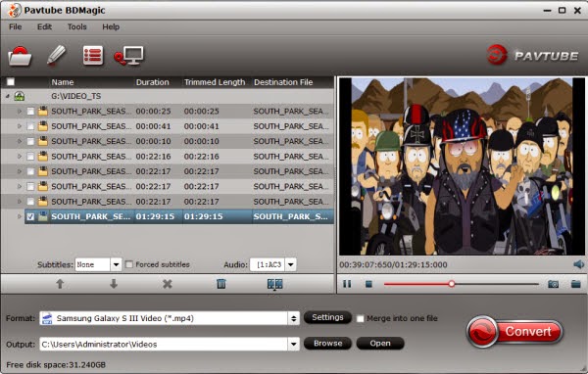Click the video preview frame
The width and height of the screenshot is (588, 374).
point(462,166)
